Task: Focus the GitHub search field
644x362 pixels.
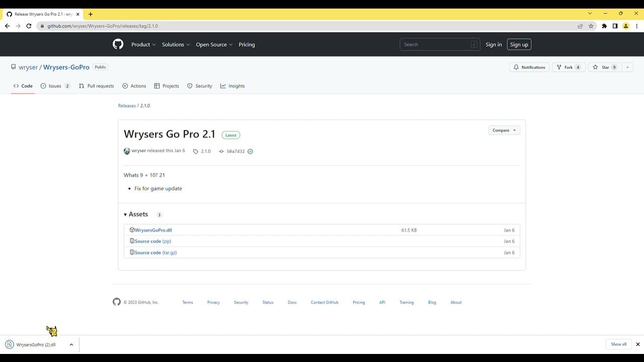Action: [440, 44]
